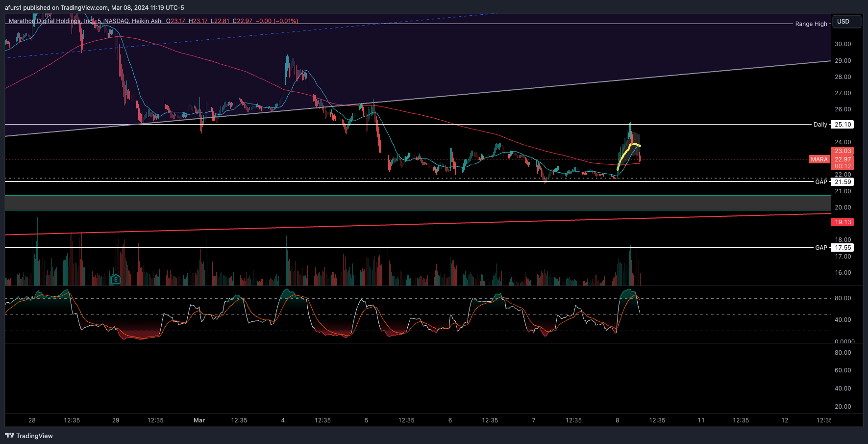
Task: Click the USD currency button
Action: click(x=846, y=22)
